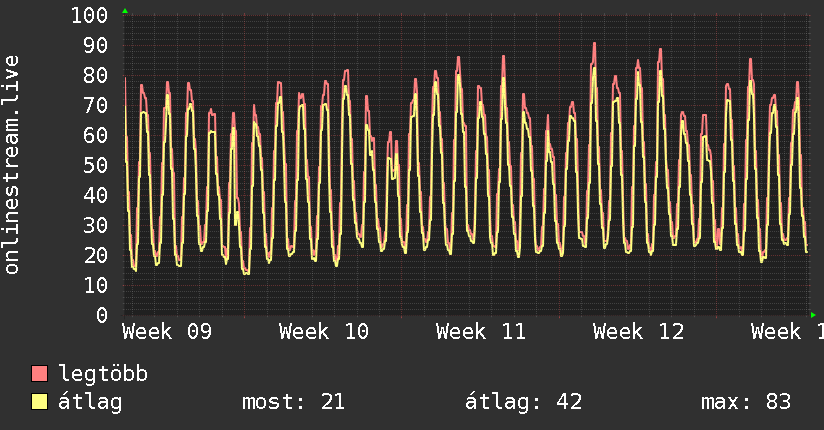This screenshot has width=824, height=430.
Task: Click the y-axis value 90
Action: tap(96, 45)
